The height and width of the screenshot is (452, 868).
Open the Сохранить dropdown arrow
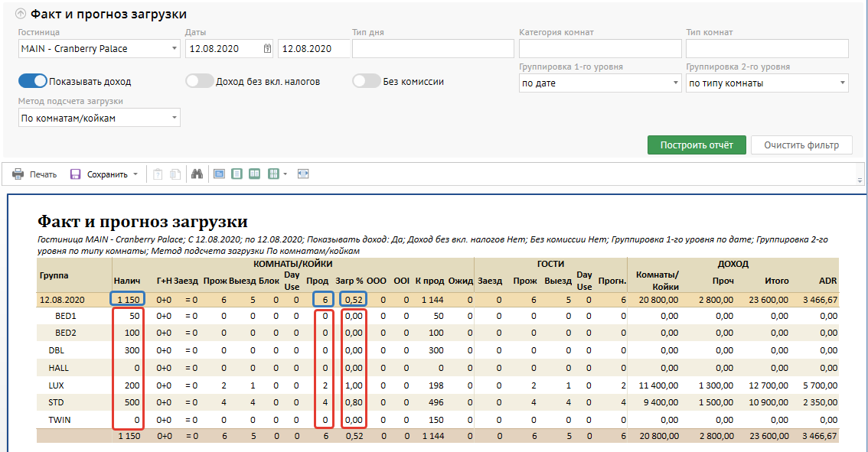click(135, 174)
